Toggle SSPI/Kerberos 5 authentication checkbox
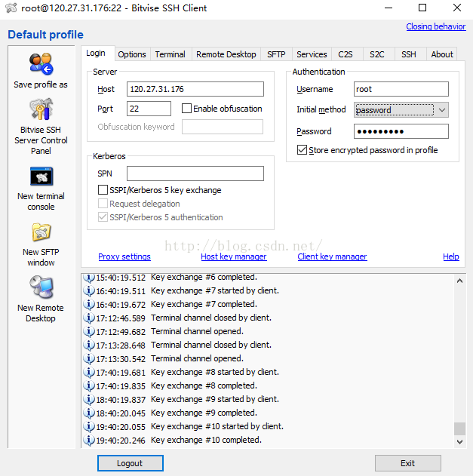 point(103,217)
